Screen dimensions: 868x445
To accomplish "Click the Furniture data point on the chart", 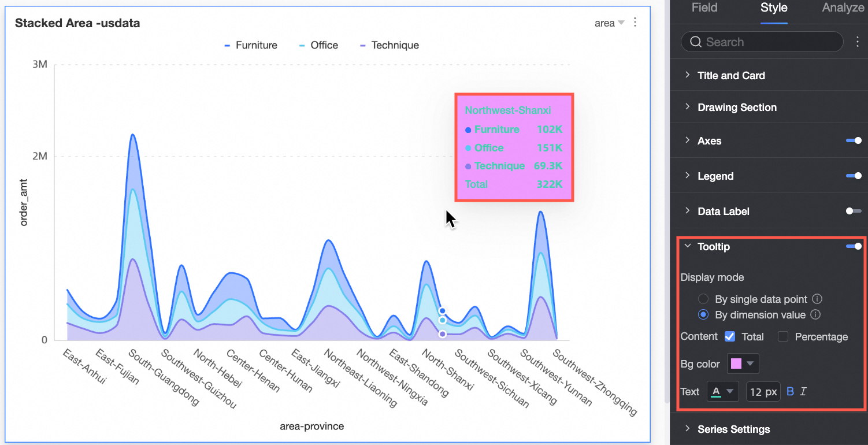I will coord(442,311).
